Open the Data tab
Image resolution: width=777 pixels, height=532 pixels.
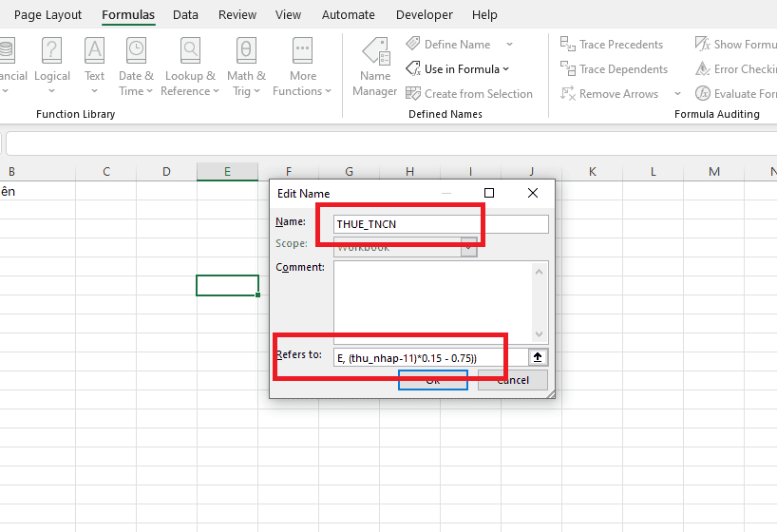185,15
